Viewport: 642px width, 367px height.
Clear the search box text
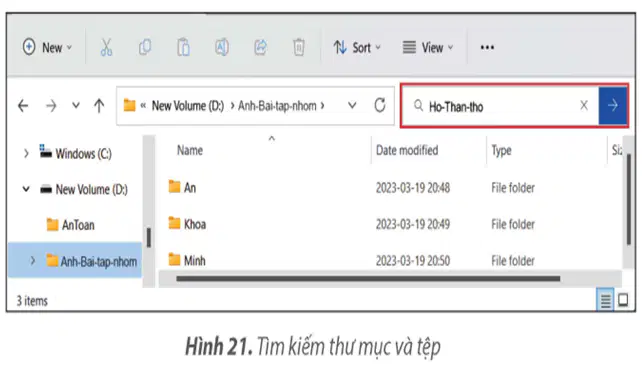[584, 106]
